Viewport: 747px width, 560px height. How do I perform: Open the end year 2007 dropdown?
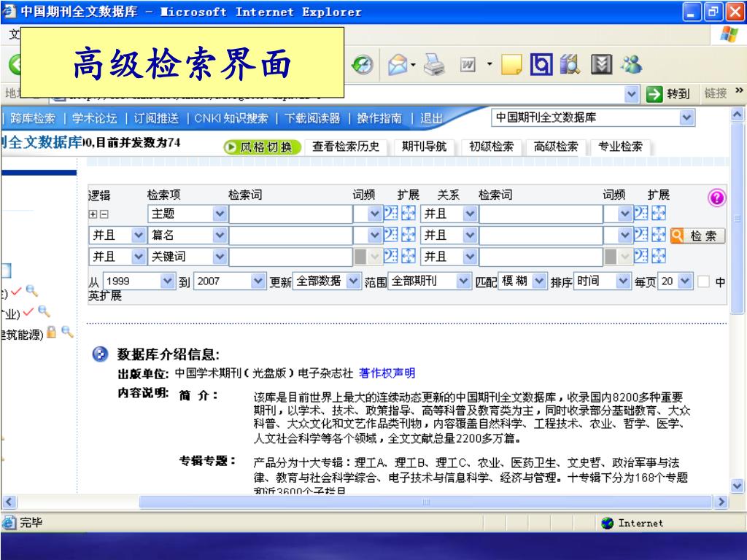tap(258, 281)
